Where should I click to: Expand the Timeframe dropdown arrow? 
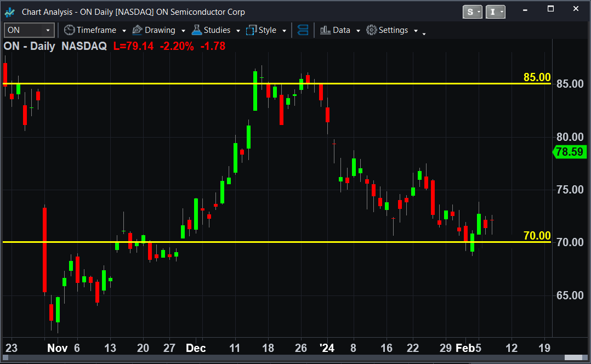124,31
